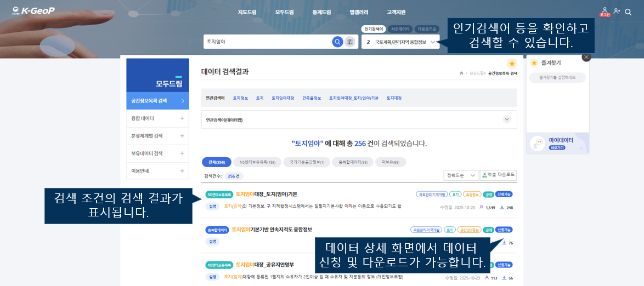Image resolution: width=644 pixels, height=286 pixels.
Task: Click the K-GeoP logo
Action: (x=33, y=11)
